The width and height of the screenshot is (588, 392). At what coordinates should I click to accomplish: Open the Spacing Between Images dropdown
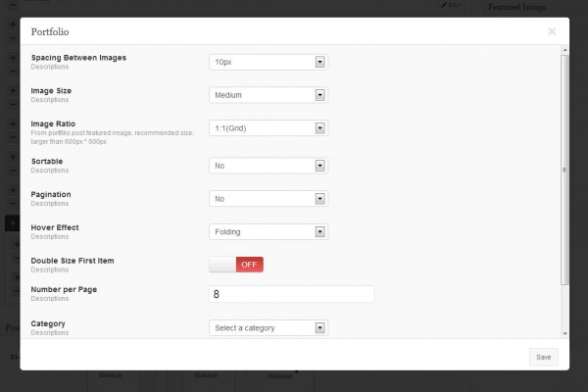(x=269, y=62)
